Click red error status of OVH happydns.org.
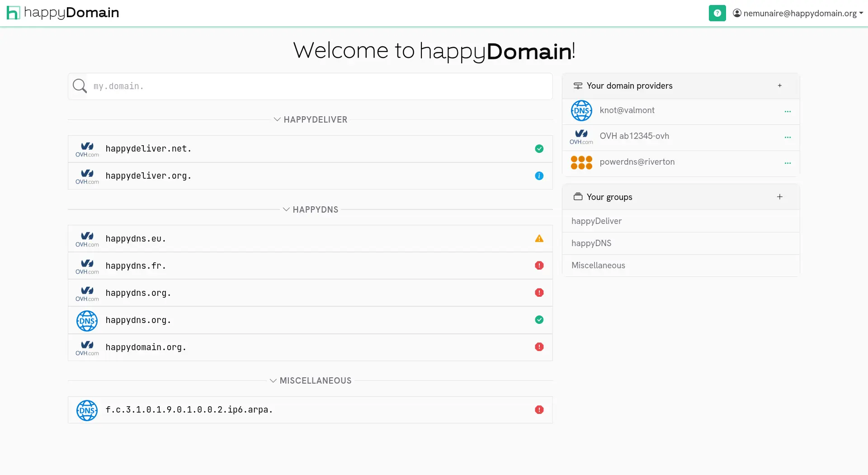The width and height of the screenshot is (868, 475). coord(539,293)
